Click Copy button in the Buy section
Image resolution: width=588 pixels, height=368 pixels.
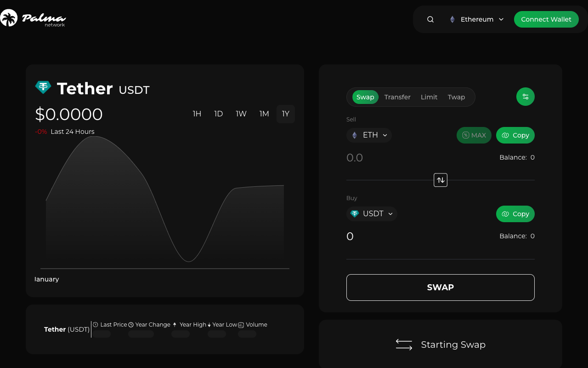[515, 214]
